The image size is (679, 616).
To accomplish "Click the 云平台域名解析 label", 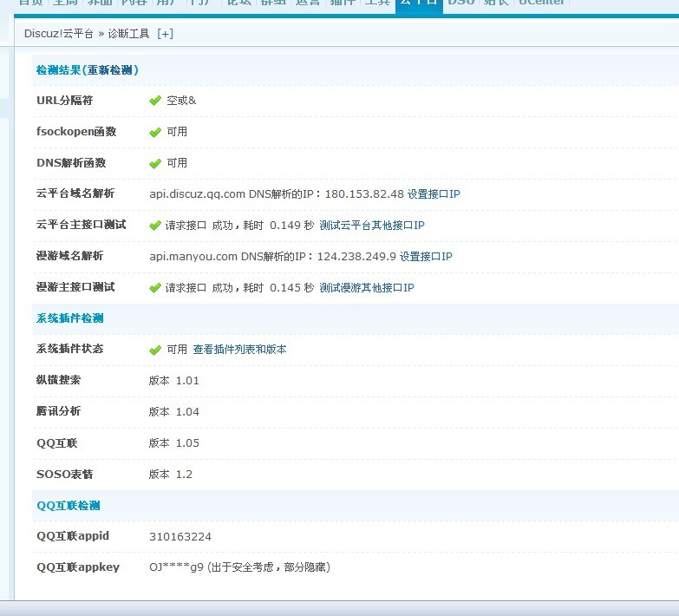I will 75,193.
